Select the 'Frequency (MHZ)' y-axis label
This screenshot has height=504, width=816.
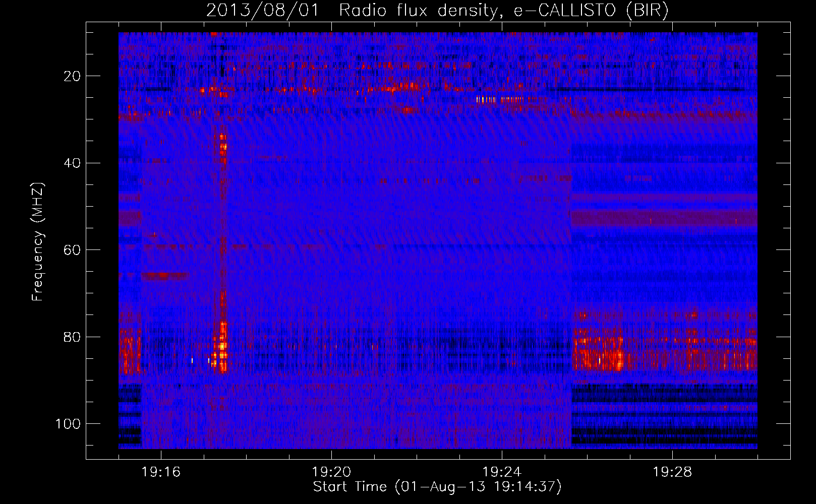[38, 241]
